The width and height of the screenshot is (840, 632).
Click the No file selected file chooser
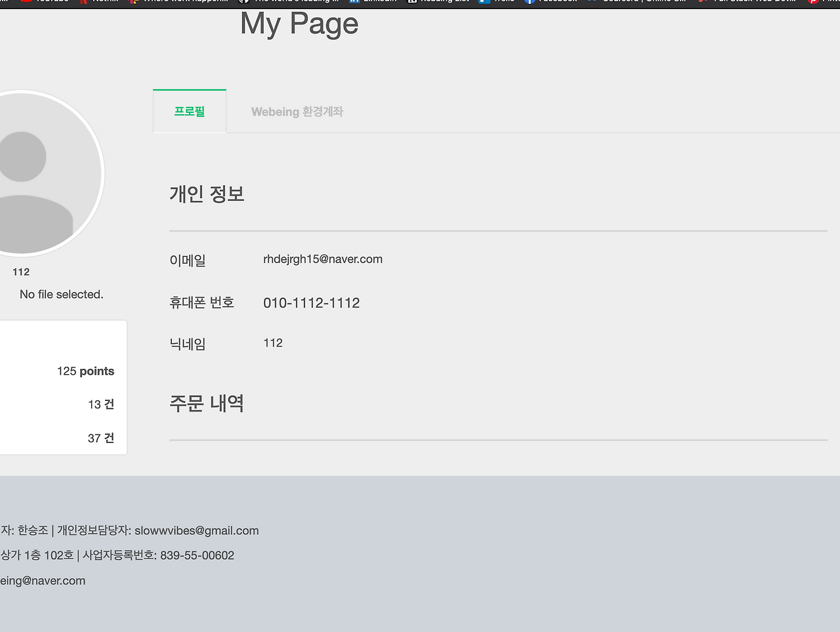pyautogui.click(x=61, y=294)
